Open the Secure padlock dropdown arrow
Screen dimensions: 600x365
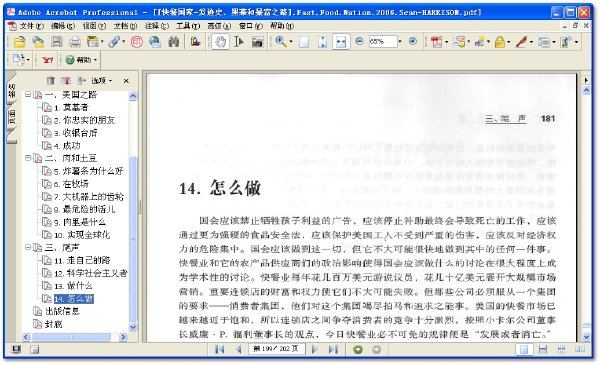(x=509, y=42)
